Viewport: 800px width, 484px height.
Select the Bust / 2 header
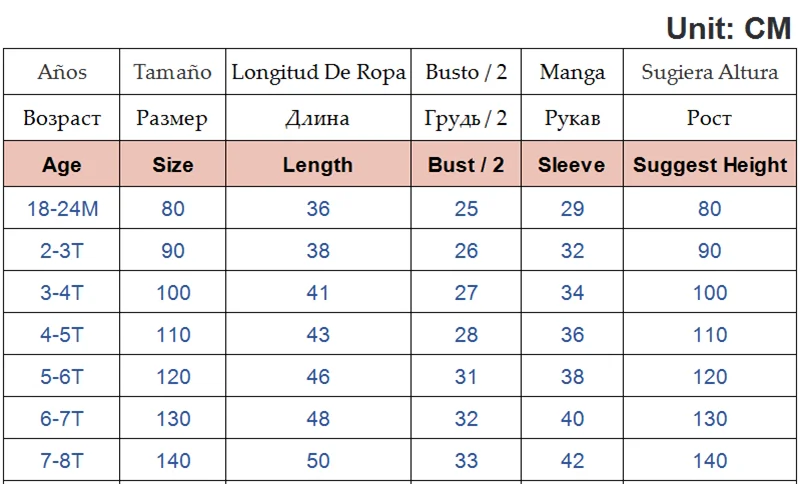(466, 165)
